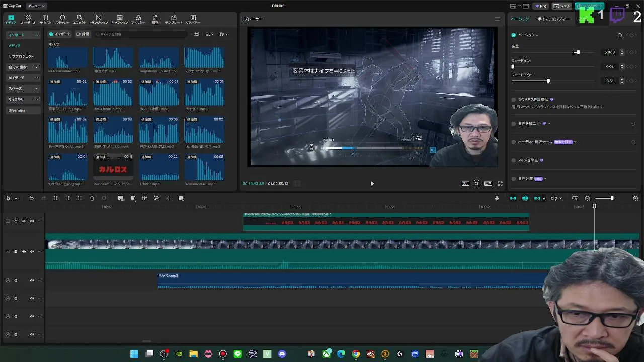Select the ドカベン.mp3 clip on timeline
Viewport: 644px width, 362px height.
352,281
